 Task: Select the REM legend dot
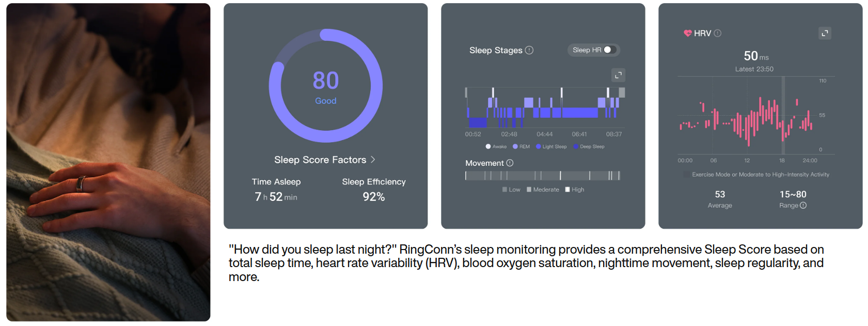pos(515,146)
